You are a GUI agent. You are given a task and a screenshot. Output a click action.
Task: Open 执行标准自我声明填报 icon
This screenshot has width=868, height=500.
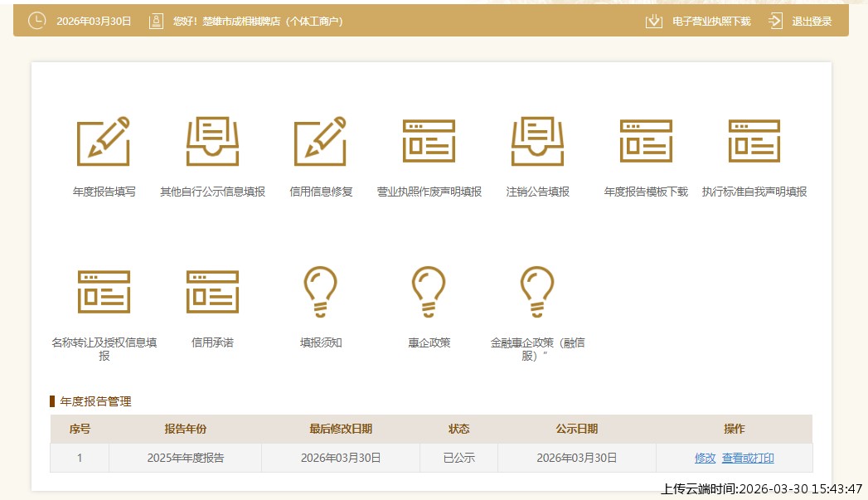coord(754,141)
